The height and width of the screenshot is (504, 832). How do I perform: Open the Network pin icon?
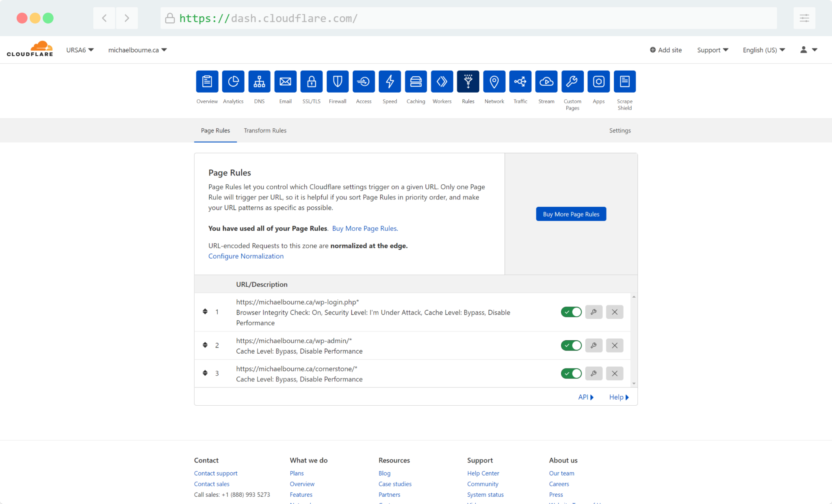tap(494, 82)
